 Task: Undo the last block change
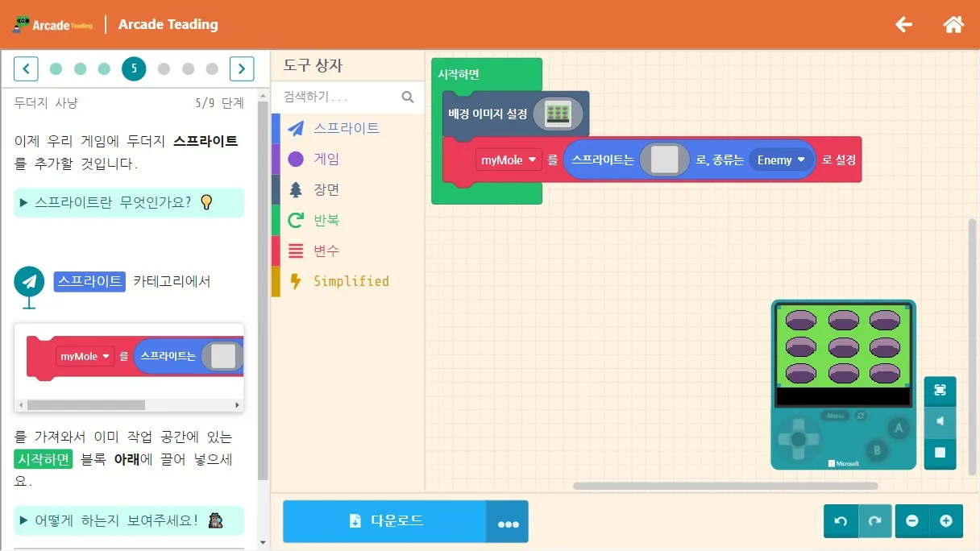tap(841, 521)
